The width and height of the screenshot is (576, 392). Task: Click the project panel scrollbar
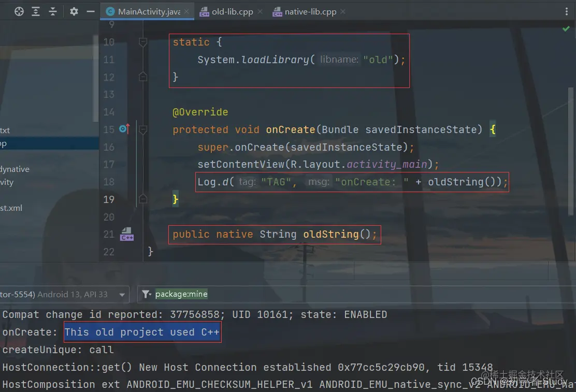95,78
